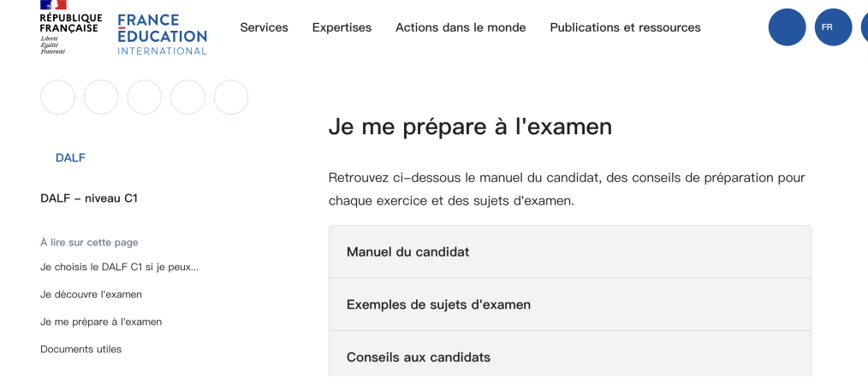Jump to 'Je découvre l'examen' section
Image resolution: width=868 pixels, height=390 pixels.
91,294
